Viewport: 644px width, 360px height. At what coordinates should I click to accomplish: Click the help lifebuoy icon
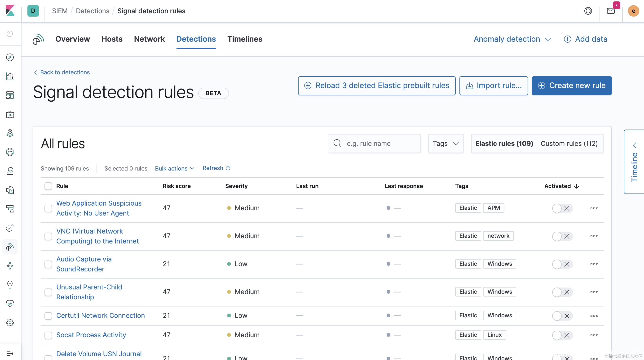pos(588,11)
